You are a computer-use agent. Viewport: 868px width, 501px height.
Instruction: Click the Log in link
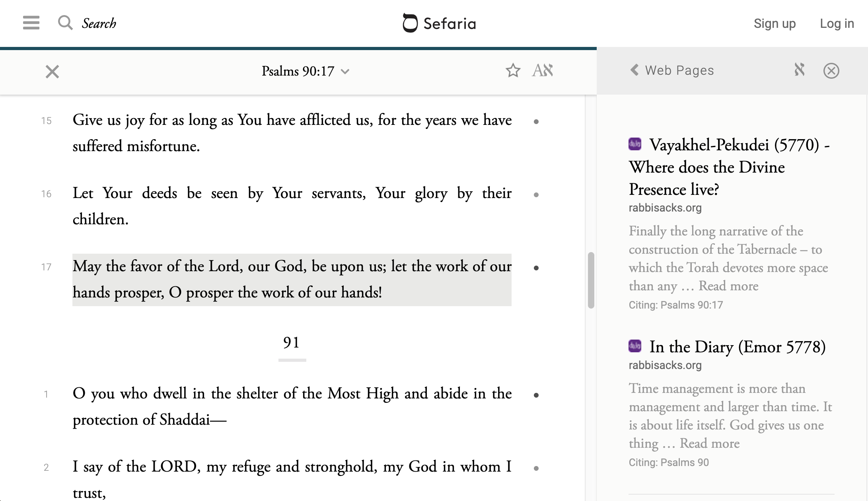pos(837,23)
